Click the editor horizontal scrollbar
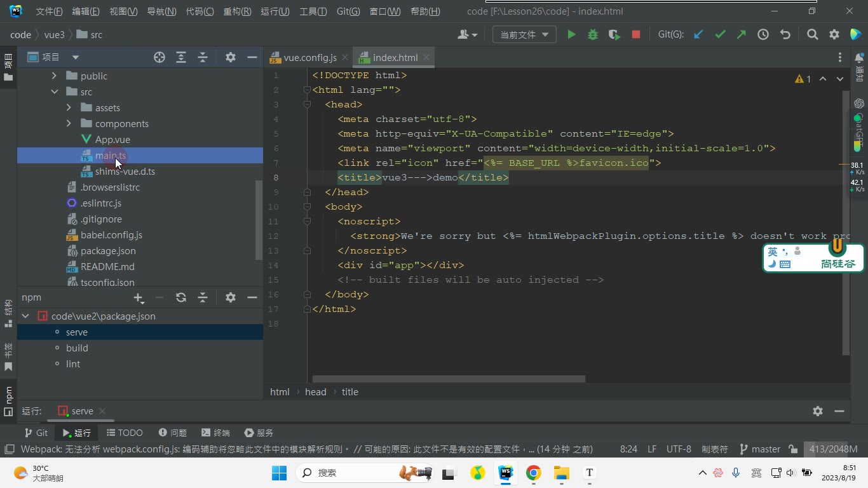The width and height of the screenshot is (868, 488). coord(449,379)
